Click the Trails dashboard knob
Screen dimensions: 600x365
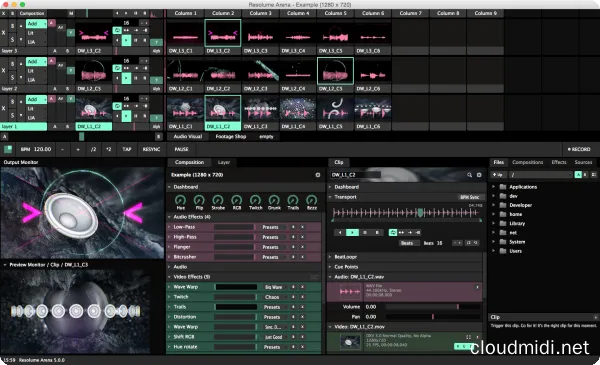click(293, 200)
